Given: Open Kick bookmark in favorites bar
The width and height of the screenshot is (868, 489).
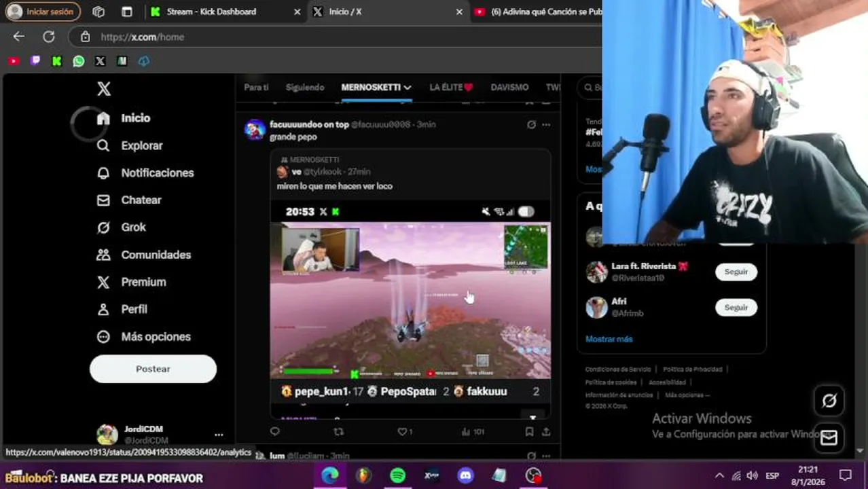Looking at the screenshot, I should pyautogui.click(x=57, y=61).
